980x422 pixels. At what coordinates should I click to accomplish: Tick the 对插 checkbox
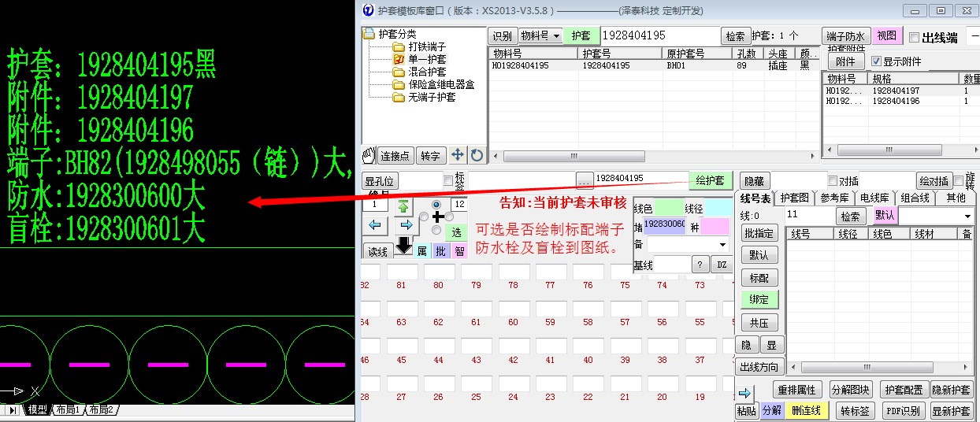pos(833,181)
